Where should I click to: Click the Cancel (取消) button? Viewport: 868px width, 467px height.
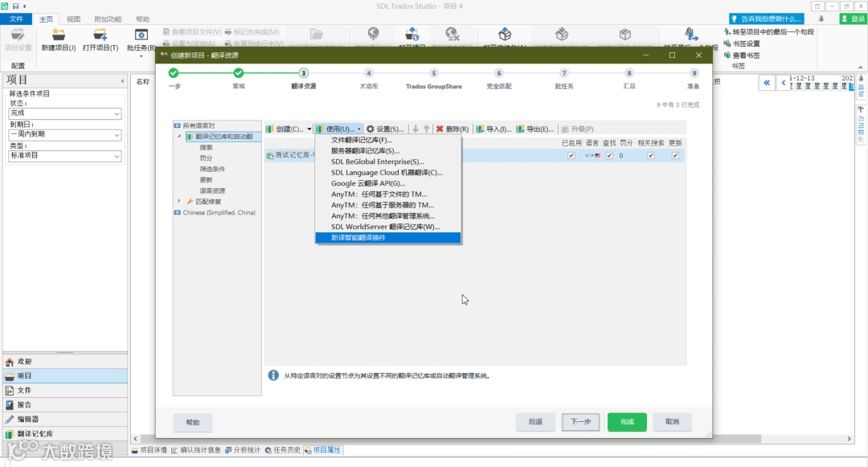click(x=672, y=422)
